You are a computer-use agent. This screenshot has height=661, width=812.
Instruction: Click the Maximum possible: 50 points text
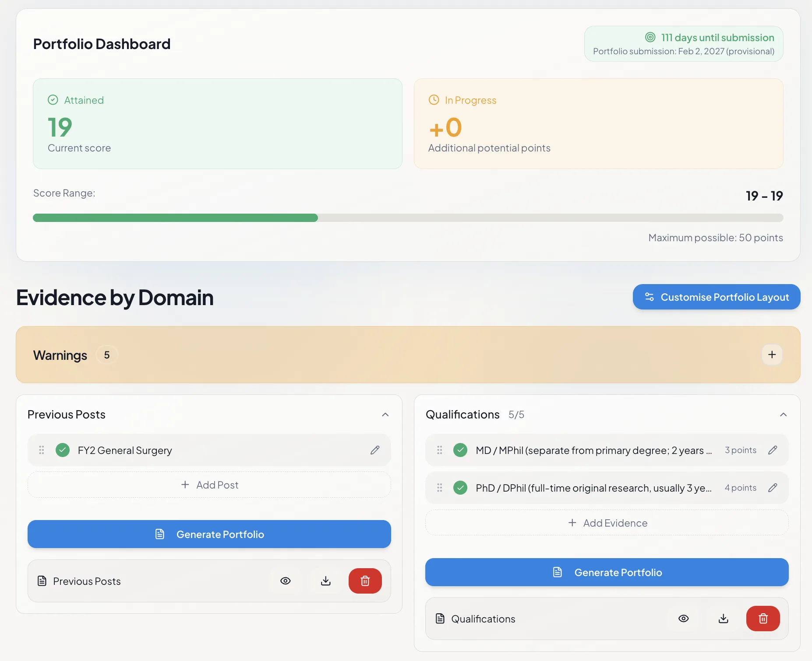(x=716, y=238)
